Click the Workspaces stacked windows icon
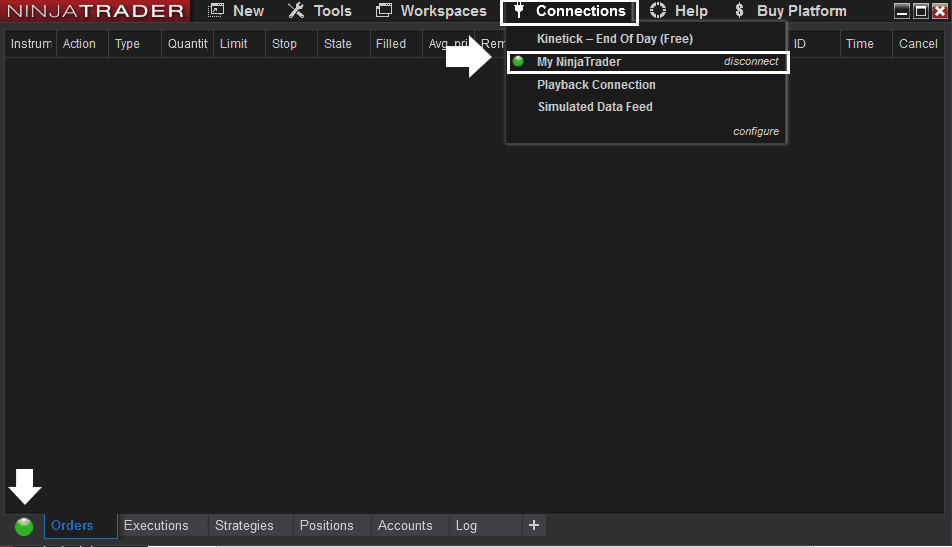Image resolution: width=952 pixels, height=547 pixels. [x=384, y=10]
